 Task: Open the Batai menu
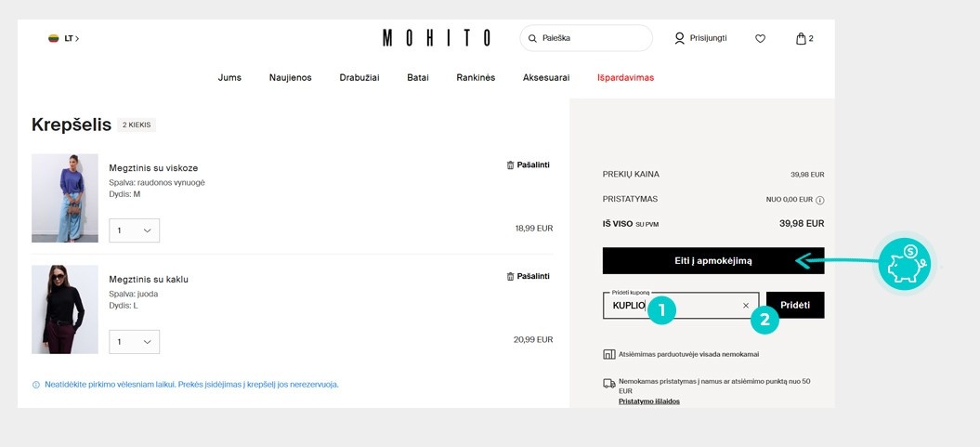pyautogui.click(x=418, y=78)
